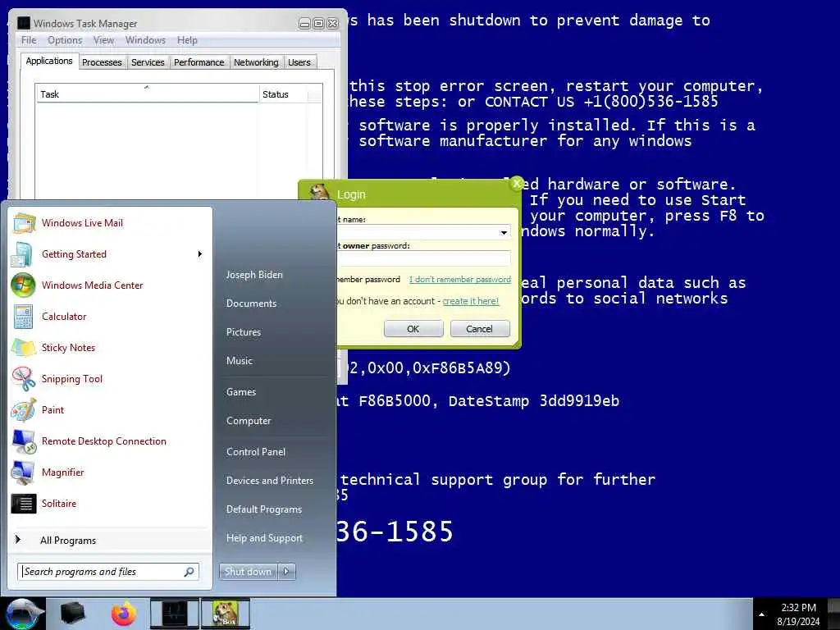Click the taskbar clock showing 2:32 PM

click(798, 608)
